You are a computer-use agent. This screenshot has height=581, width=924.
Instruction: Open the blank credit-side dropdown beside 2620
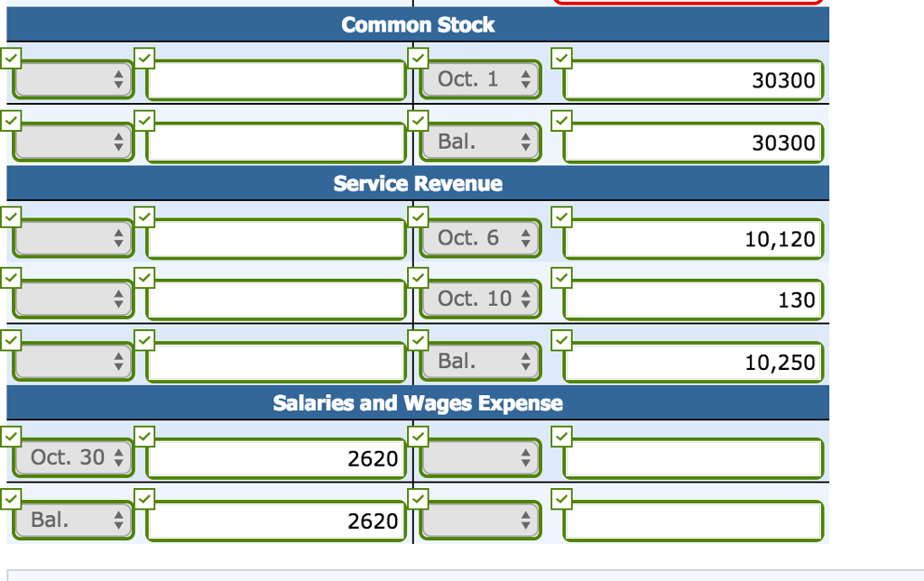(x=479, y=457)
